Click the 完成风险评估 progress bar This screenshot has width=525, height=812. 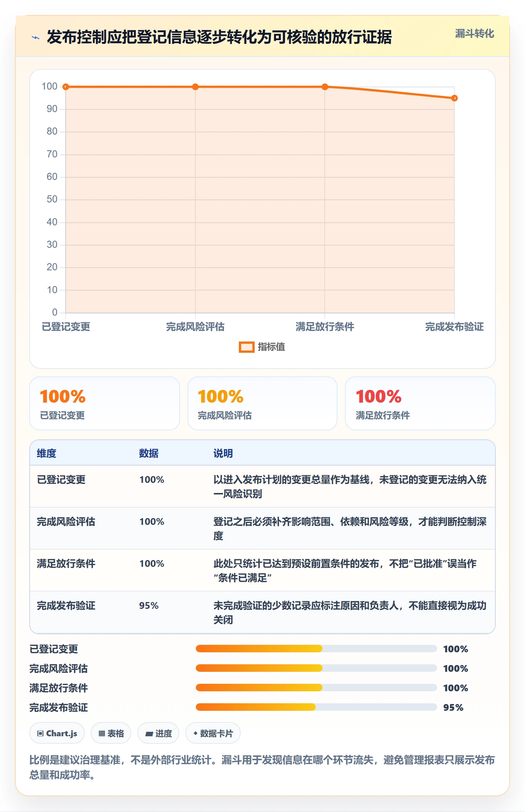click(316, 668)
